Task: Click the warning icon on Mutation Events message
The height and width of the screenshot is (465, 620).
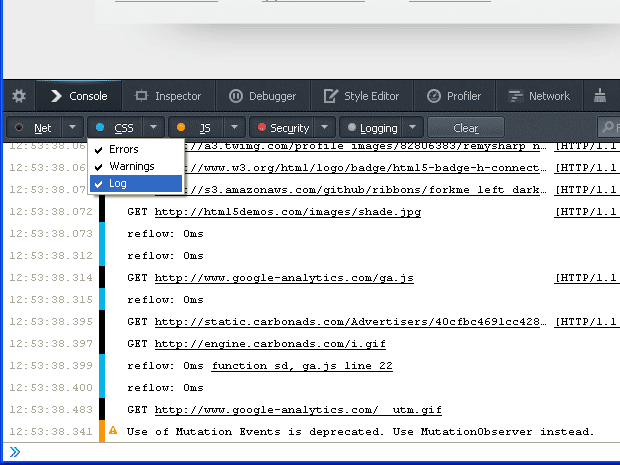Action: pos(113,430)
